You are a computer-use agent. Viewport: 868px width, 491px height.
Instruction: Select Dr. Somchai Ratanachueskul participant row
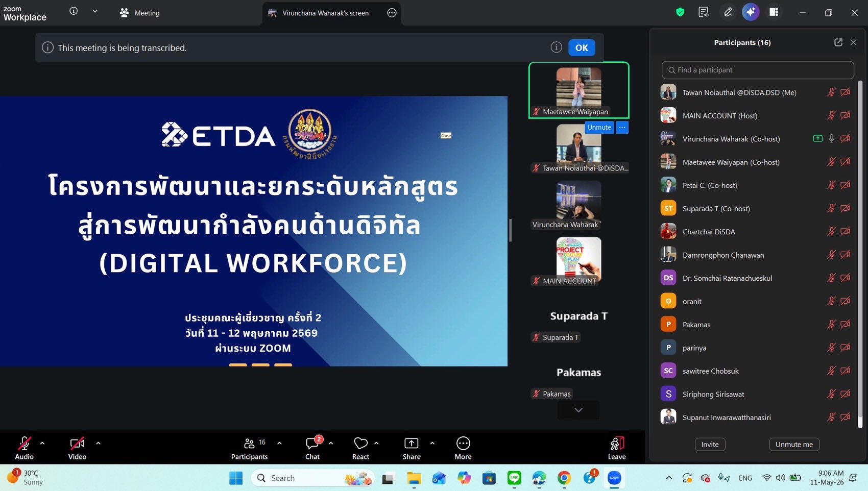click(x=757, y=278)
